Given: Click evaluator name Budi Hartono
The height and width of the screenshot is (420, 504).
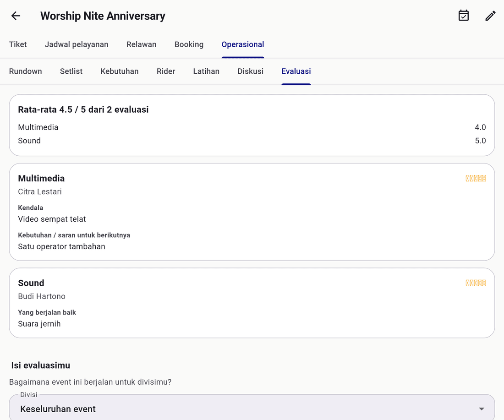Looking at the screenshot, I should click(42, 296).
